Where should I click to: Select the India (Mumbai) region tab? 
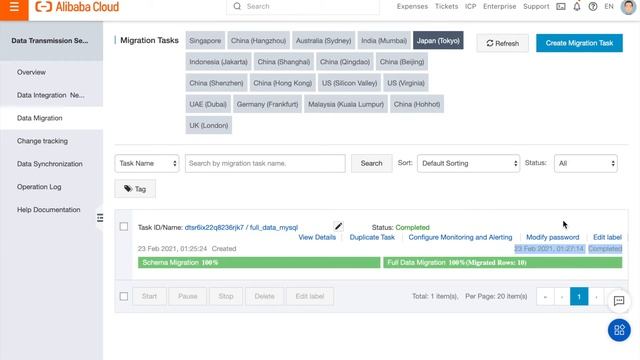[384, 40]
